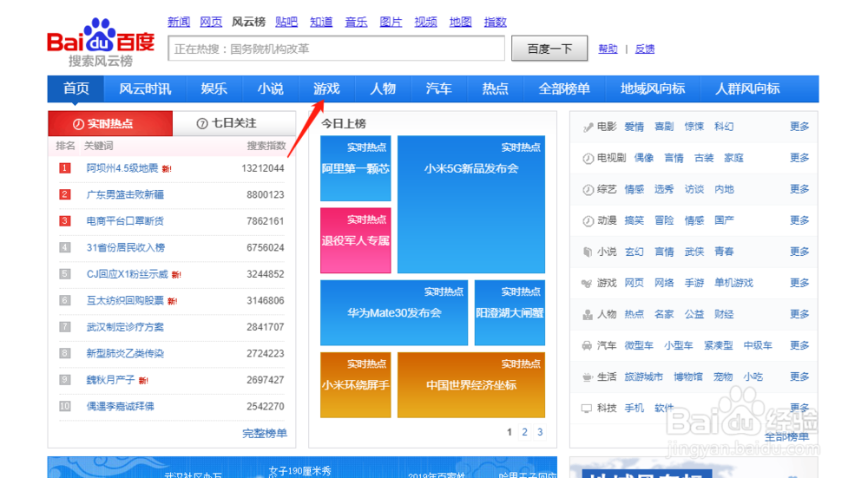868x478 pixels.
Task: Click the car icon beside 汽车 category
Action: 587,346
